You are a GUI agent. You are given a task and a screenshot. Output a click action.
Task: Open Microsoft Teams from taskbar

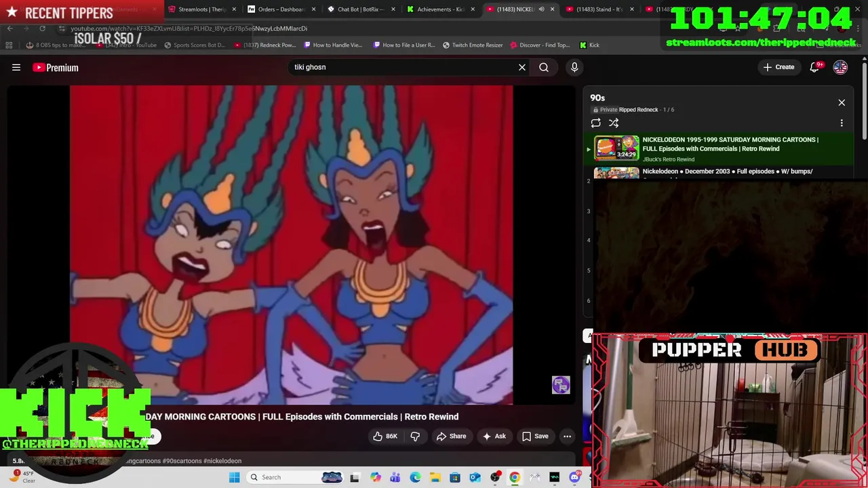tap(395, 477)
